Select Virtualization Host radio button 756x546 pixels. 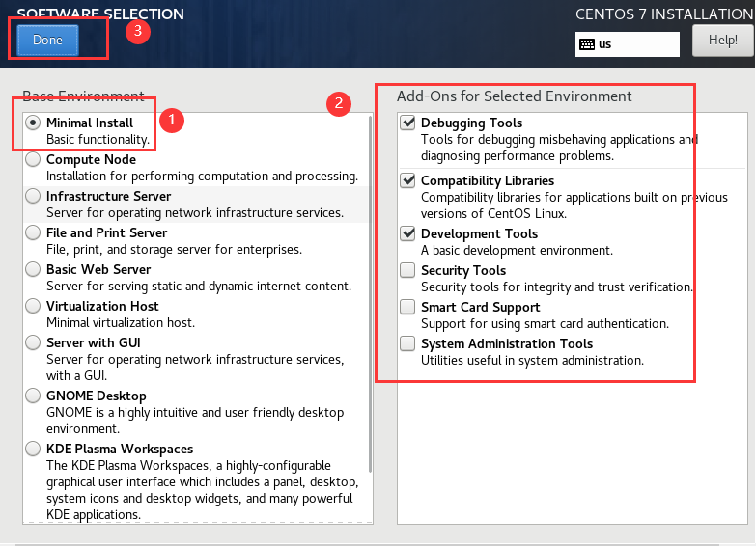pos(33,306)
